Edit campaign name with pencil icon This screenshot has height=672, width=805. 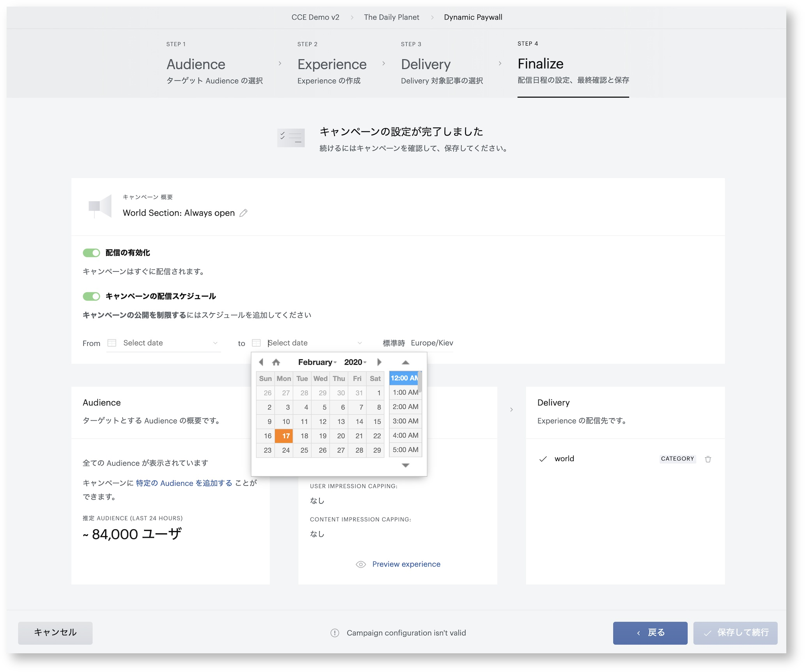[243, 213]
